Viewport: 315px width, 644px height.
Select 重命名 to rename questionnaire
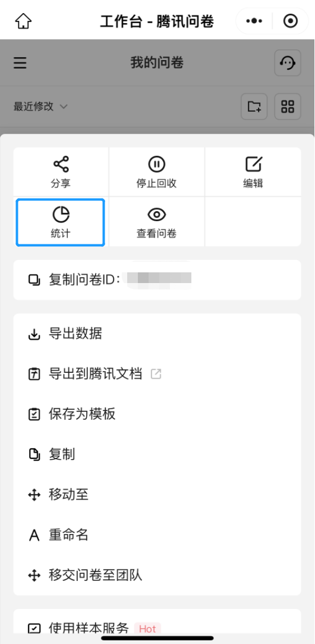(x=157, y=535)
